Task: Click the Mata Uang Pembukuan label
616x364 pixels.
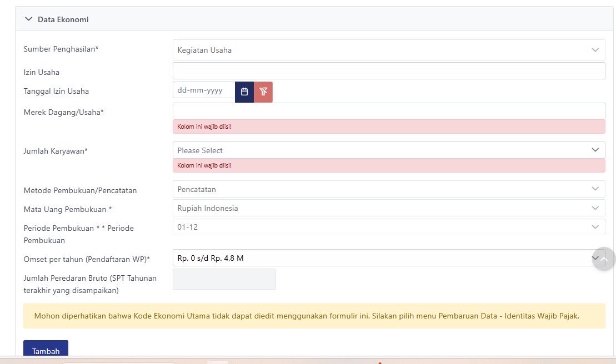Action: [68, 209]
